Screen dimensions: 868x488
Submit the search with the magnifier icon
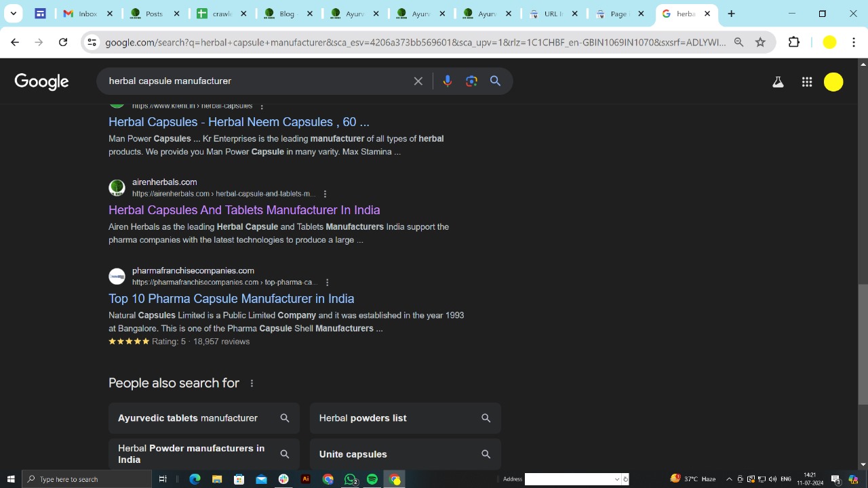[x=496, y=81]
